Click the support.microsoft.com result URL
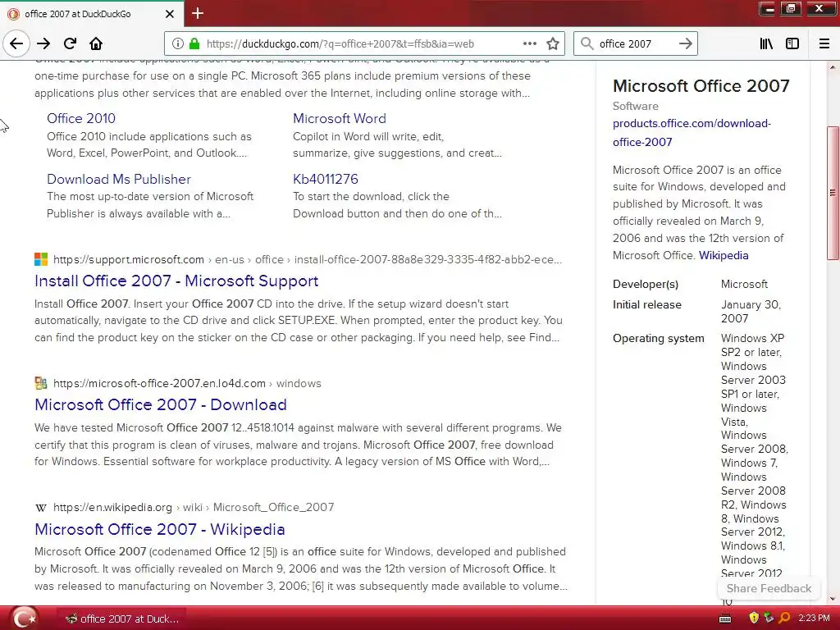This screenshot has width=840, height=630. (307, 260)
